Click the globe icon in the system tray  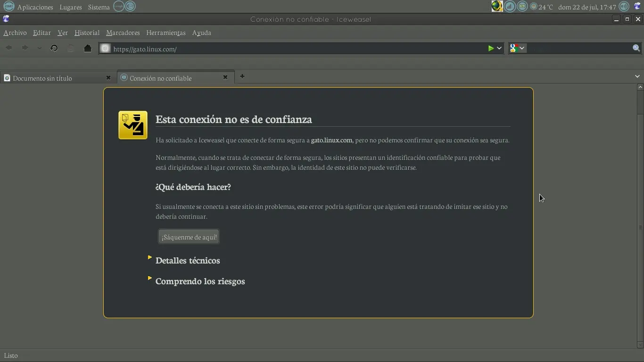[x=497, y=6]
